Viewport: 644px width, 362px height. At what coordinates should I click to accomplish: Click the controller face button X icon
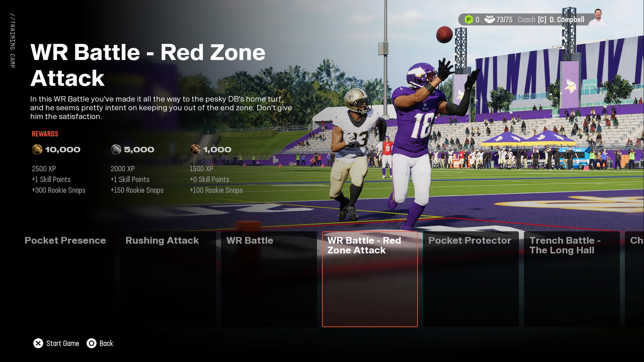[38, 343]
